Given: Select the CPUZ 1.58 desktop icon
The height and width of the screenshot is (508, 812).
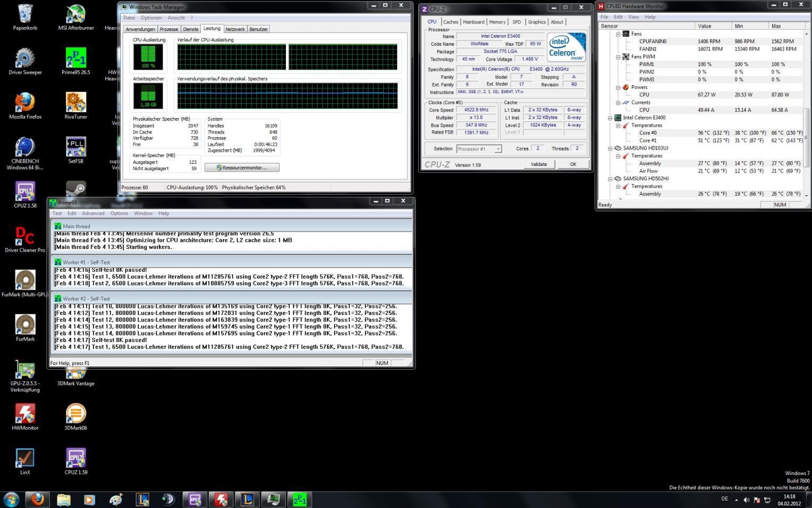Looking at the screenshot, I should click(x=25, y=195).
